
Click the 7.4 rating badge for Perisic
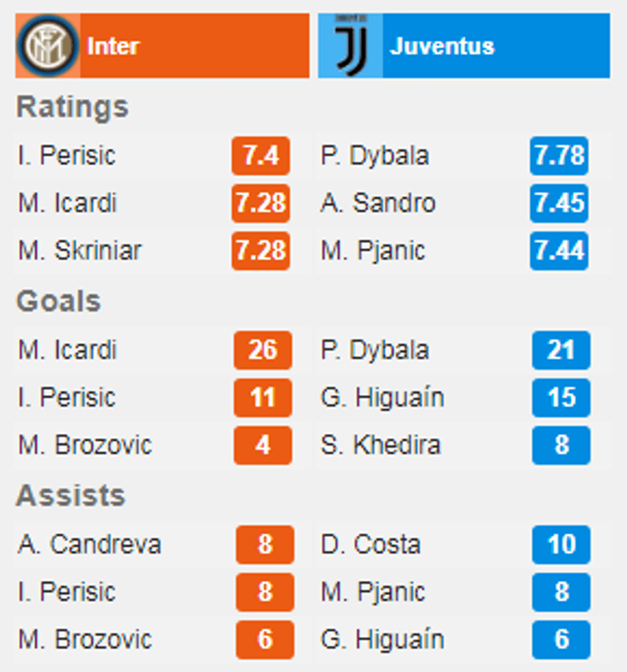pos(260,156)
